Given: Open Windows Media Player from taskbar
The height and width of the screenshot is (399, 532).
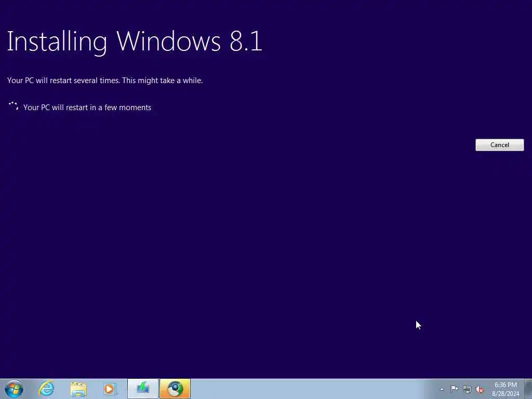Looking at the screenshot, I should (110, 389).
